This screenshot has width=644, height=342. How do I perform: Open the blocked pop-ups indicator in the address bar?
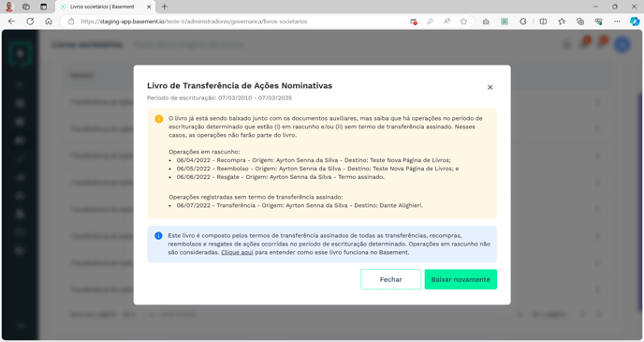coord(414,22)
